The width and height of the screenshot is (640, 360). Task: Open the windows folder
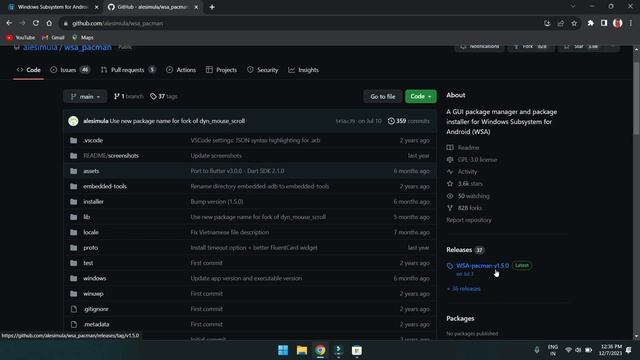point(94,278)
